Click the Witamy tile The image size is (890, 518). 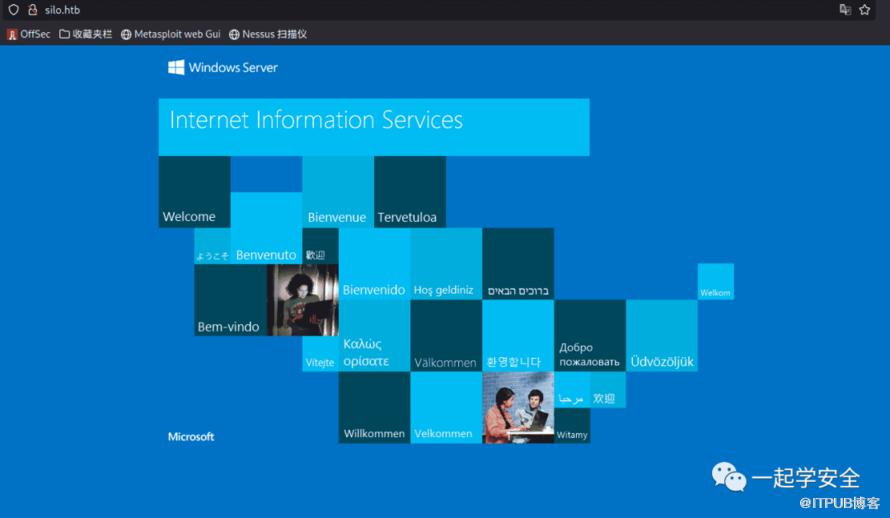pyautogui.click(x=572, y=426)
